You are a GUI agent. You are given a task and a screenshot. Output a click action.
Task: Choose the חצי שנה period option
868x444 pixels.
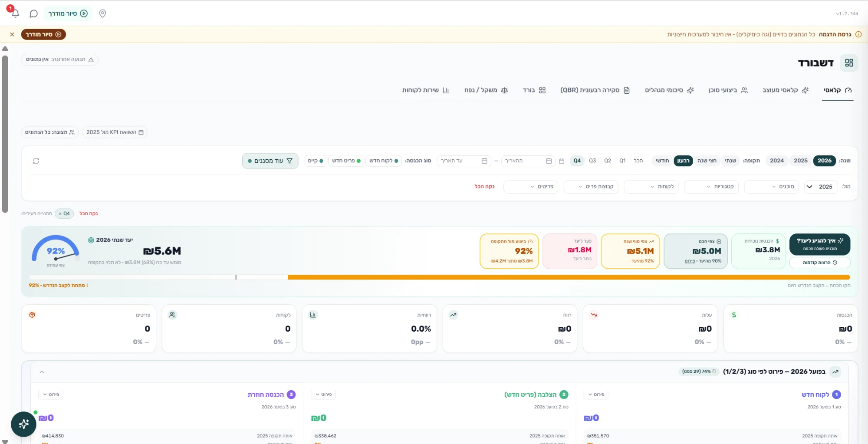[x=707, y=161]
